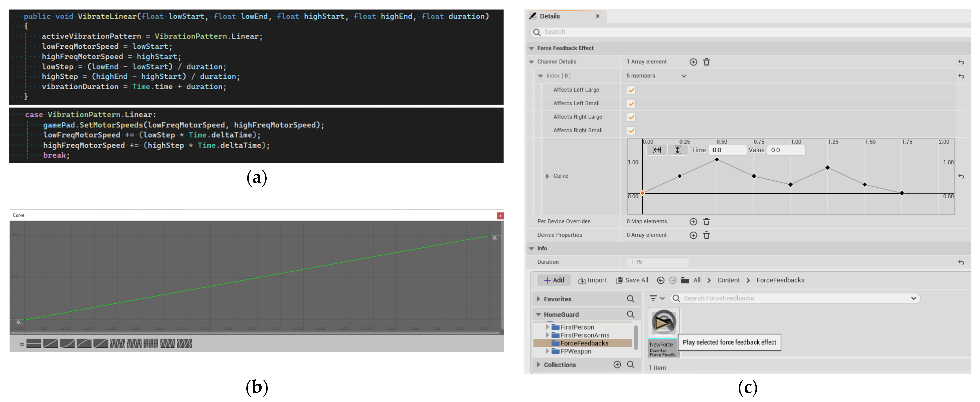Viewport: 980px width, 402px height.
Task: Click Save All button
Action: (x=632, y=280)
